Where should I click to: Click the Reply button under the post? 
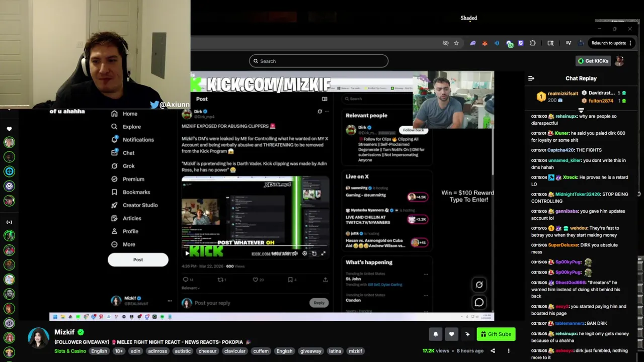click(319, 303)
